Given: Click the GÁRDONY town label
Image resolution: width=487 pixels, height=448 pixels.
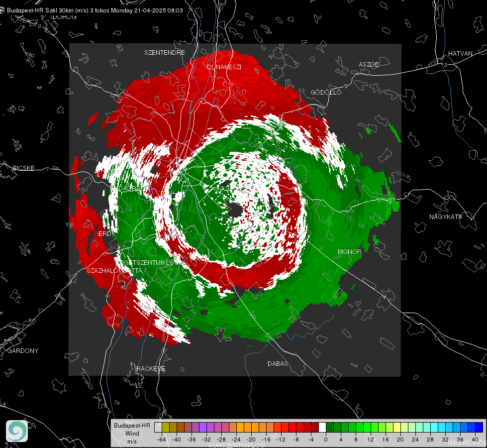Looking at the screenshot, I should click(23, 351).
